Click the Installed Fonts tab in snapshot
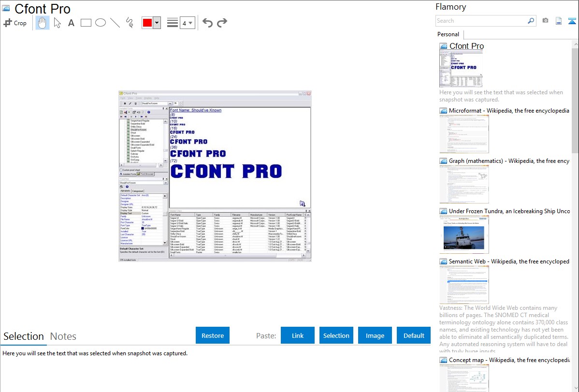The height and width of the screenshot is (392, 579). tap(128, 174)
